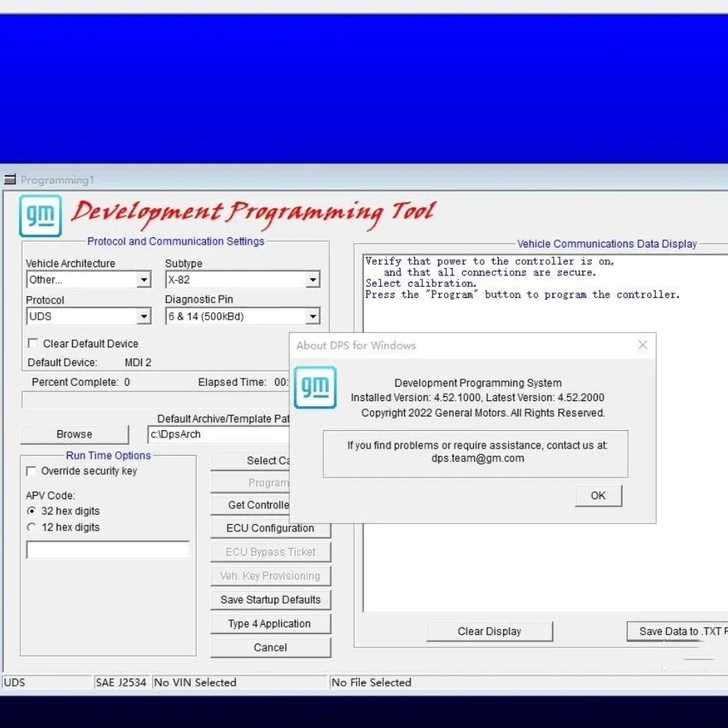
Task: Click the APV Code input field
Action: 108,550
